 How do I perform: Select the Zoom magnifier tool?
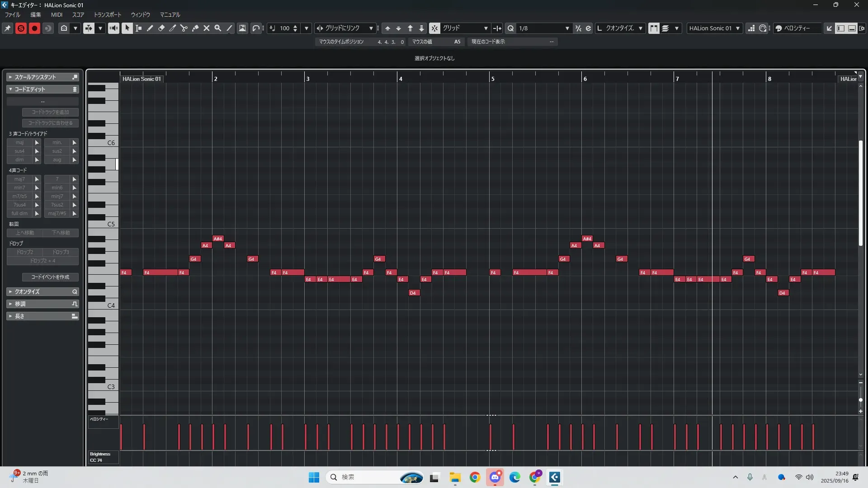[218, 28]
